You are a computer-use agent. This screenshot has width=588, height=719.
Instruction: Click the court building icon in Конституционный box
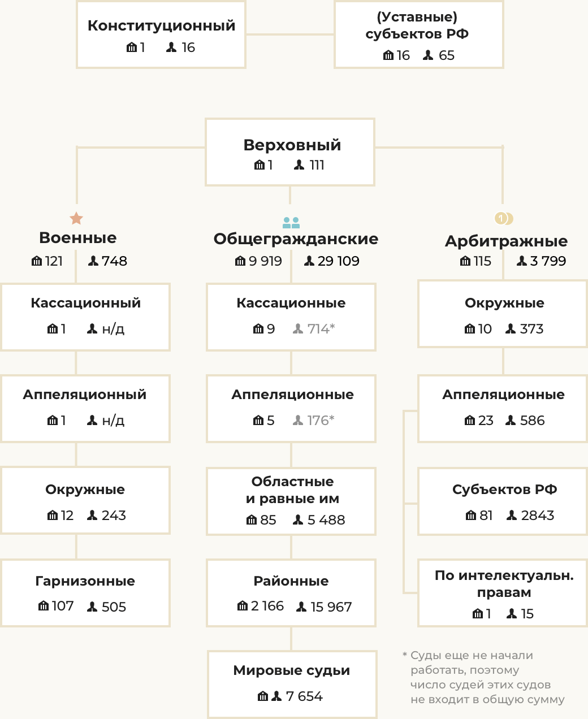132,47
